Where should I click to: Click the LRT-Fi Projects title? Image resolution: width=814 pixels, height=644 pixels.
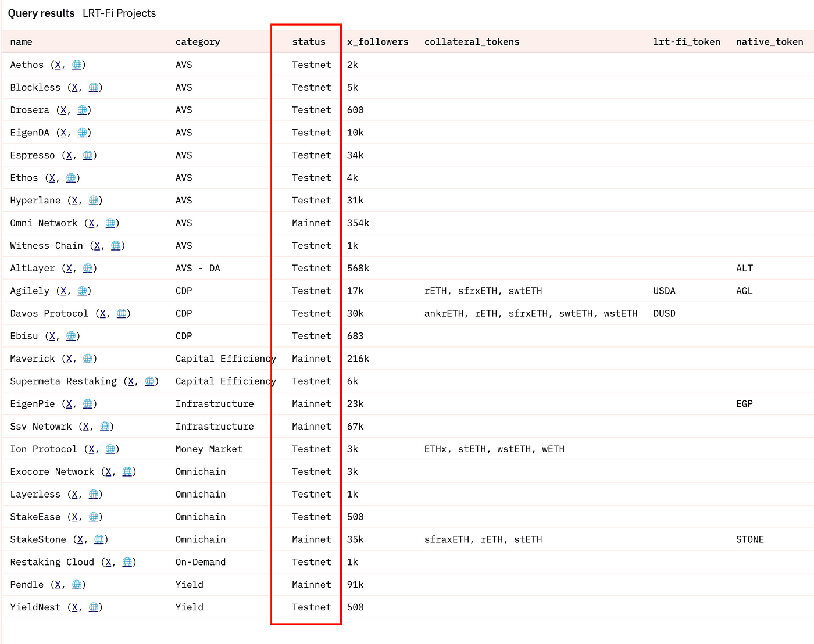[119, 13]
